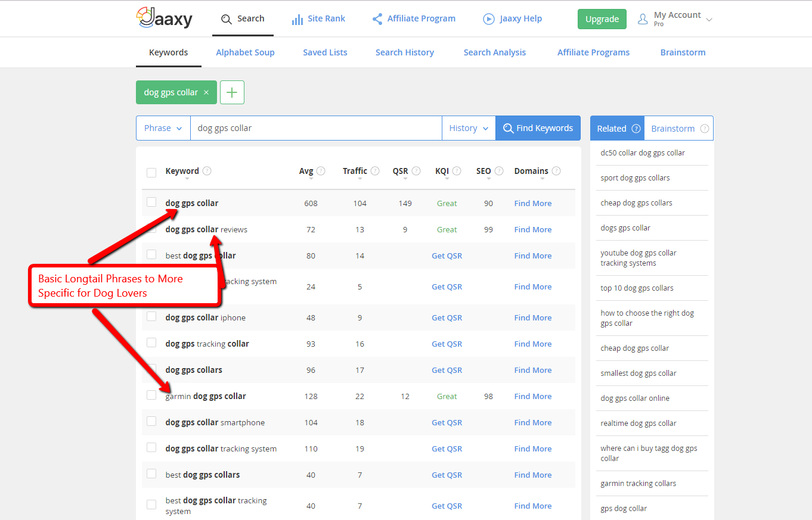This screenshot has height=520, width=812.
Task: Select related keyword top 10 dog gps collars
Action: [x=637, y=288]
